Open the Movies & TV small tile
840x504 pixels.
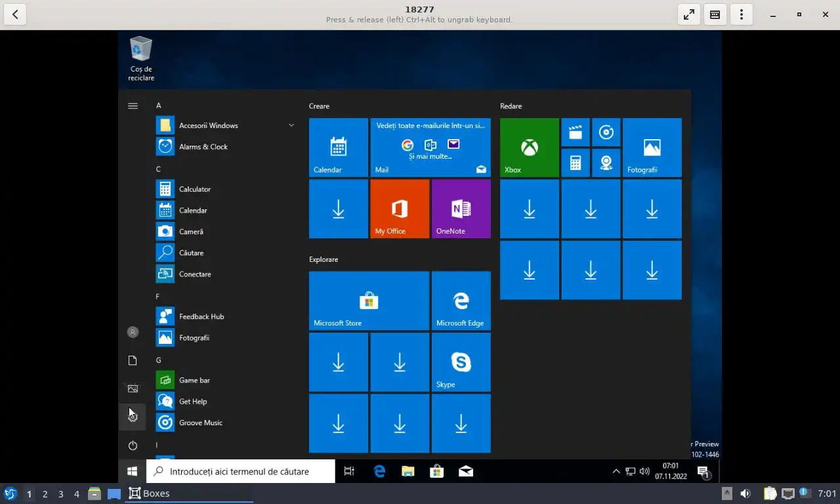576,133
